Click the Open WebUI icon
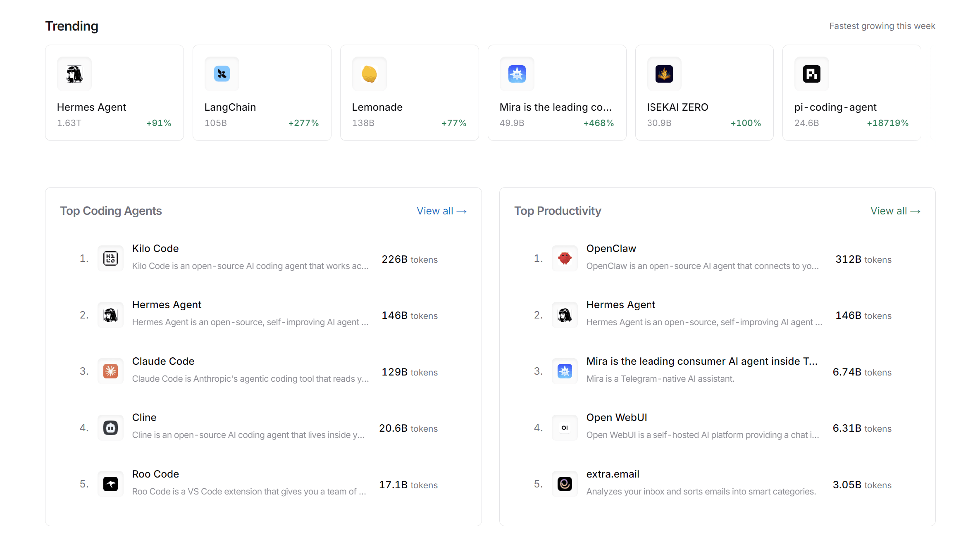 (x=565, y=428)
